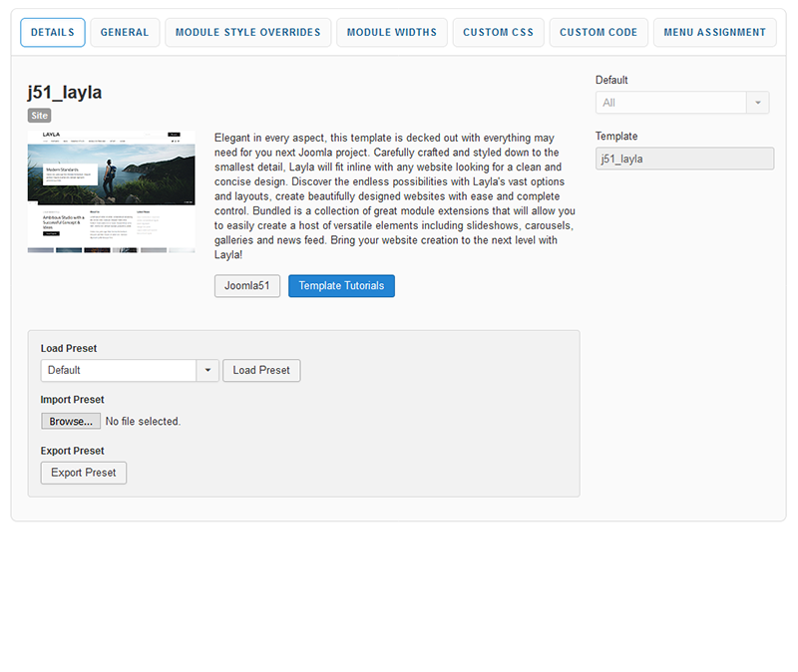The width and height of the screenshot is (798, 672).
Task: Open the Details tab
Action: click(x=53, y=32)
